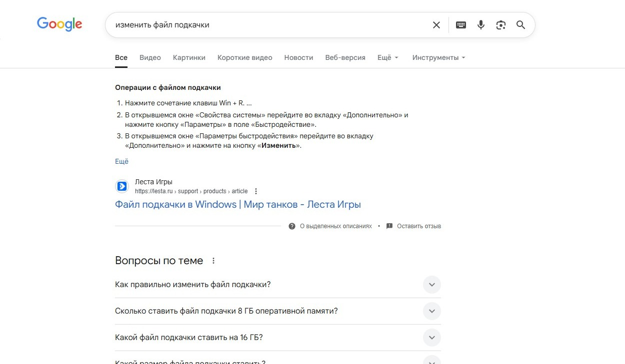This screenshot has height=364, width=625.
Task: Expand the 8 ГБ оперативной памяти question
Action: (x=431, y=311)
